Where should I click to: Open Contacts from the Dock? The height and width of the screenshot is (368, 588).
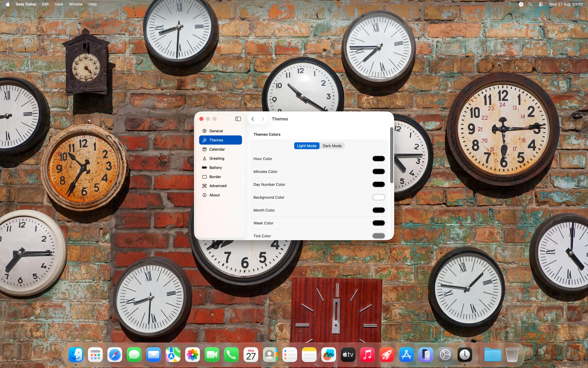270,355
